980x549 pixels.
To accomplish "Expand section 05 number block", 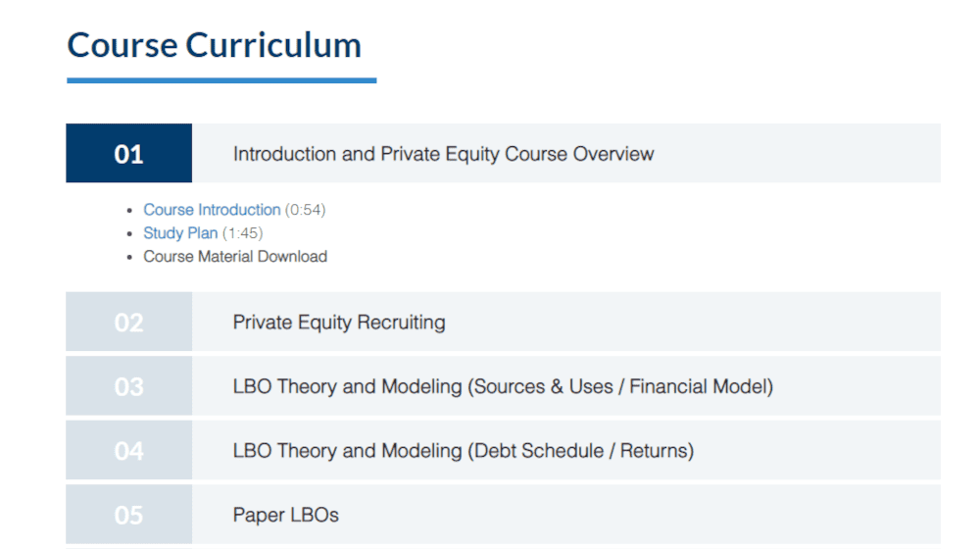I will 128,514.
